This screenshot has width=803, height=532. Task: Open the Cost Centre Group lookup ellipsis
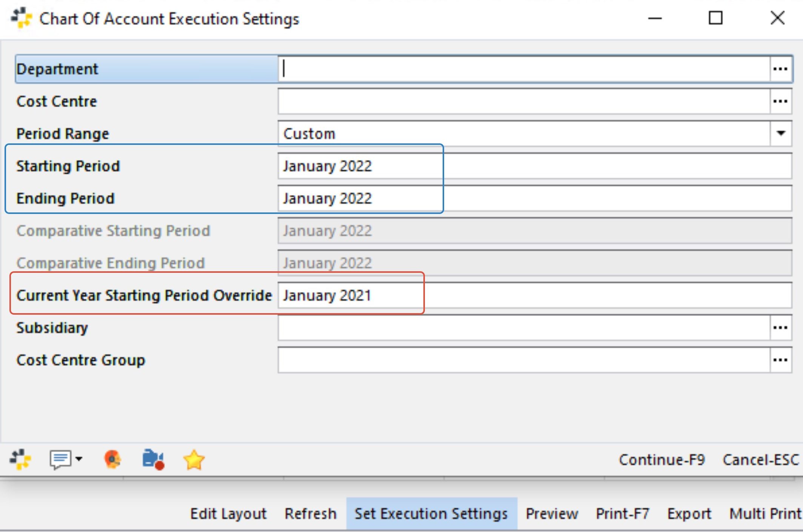coord(781,360)
